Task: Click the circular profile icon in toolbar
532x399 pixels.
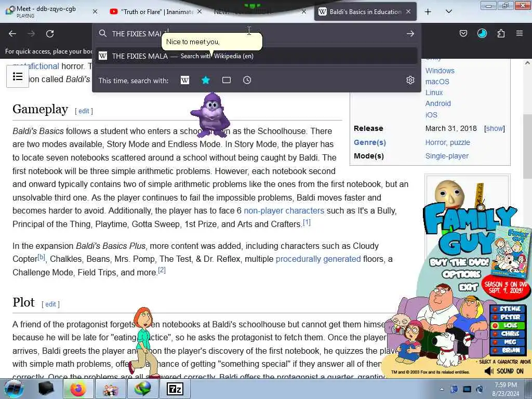Action: pyautogui.click(x=482, y=33)
